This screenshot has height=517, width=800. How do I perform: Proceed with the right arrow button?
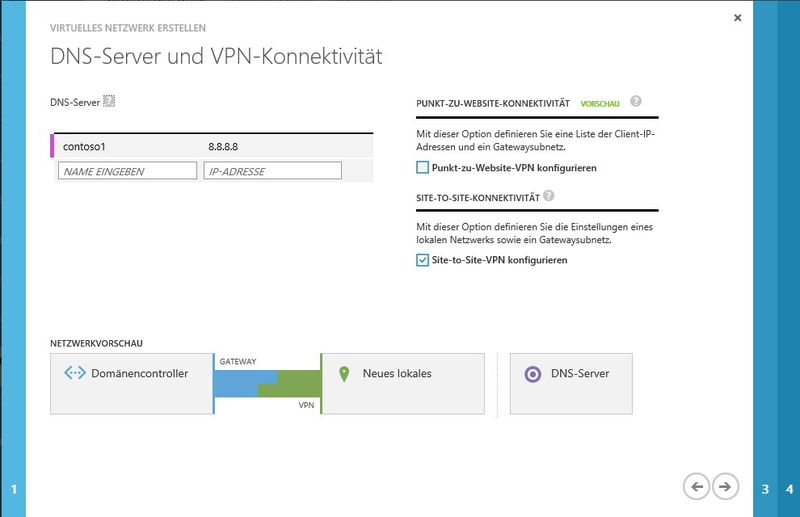tap(725, 486)
